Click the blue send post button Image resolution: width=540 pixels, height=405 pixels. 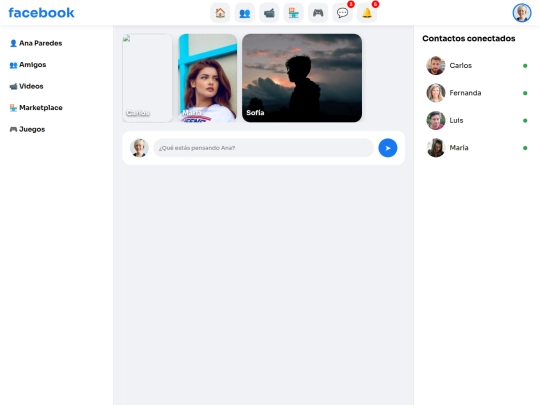(388, 148)
